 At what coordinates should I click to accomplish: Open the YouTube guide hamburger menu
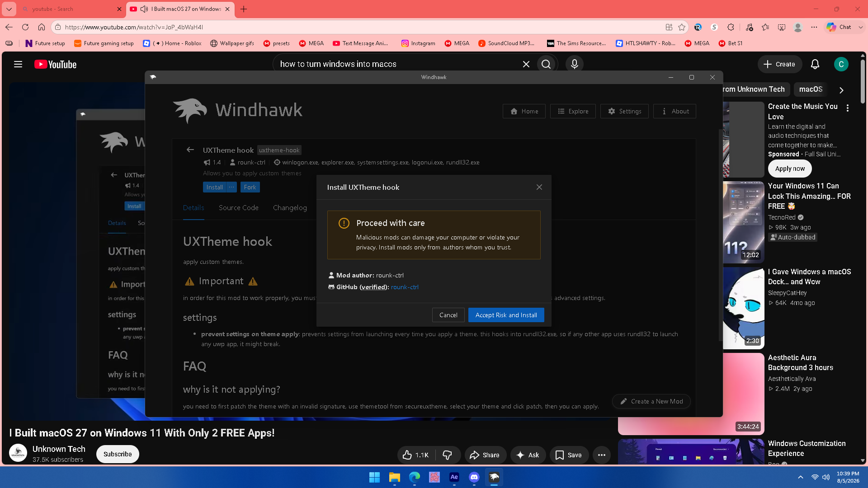pos(18,64)
